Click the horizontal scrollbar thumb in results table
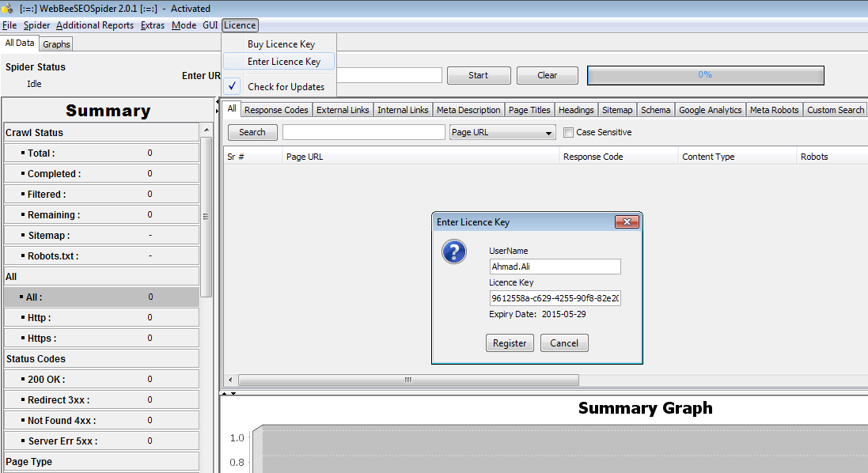Viewport: 868px width, 473px height. (x=408, y=380)
